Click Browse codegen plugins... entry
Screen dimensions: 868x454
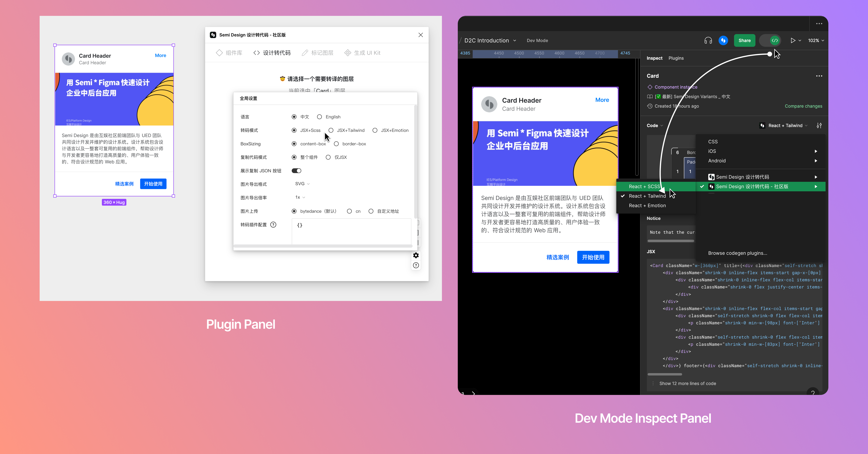click(737, 253)
